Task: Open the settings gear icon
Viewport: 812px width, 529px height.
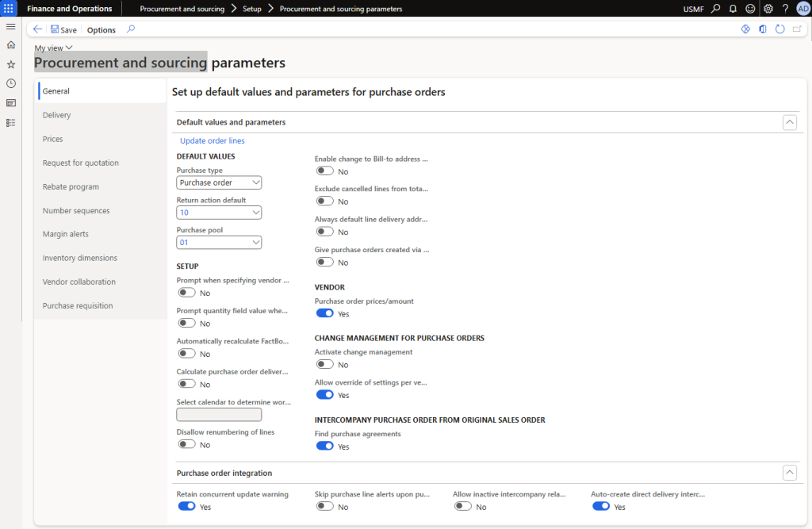Action: pos(768,9)
